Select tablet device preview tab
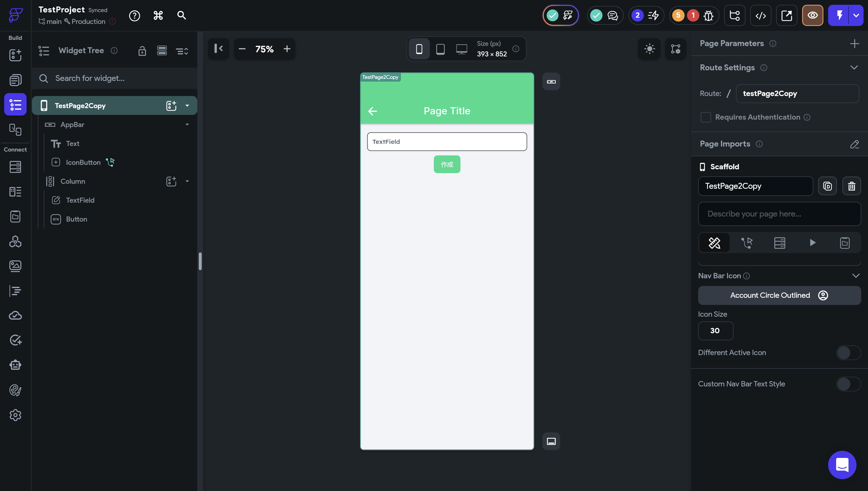Image resolution: width=868 pixels, height=491 pixels. (x=440, y=49)
